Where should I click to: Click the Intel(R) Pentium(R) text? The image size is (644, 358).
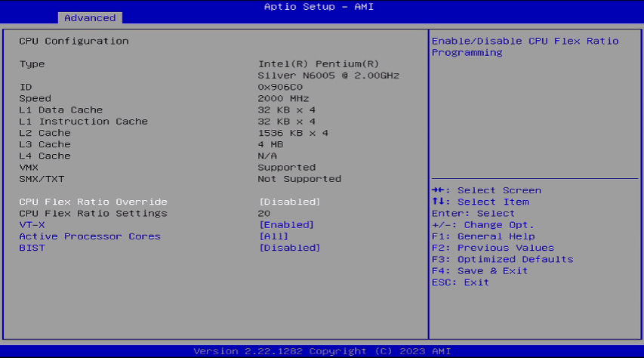[x=319, y=64]
